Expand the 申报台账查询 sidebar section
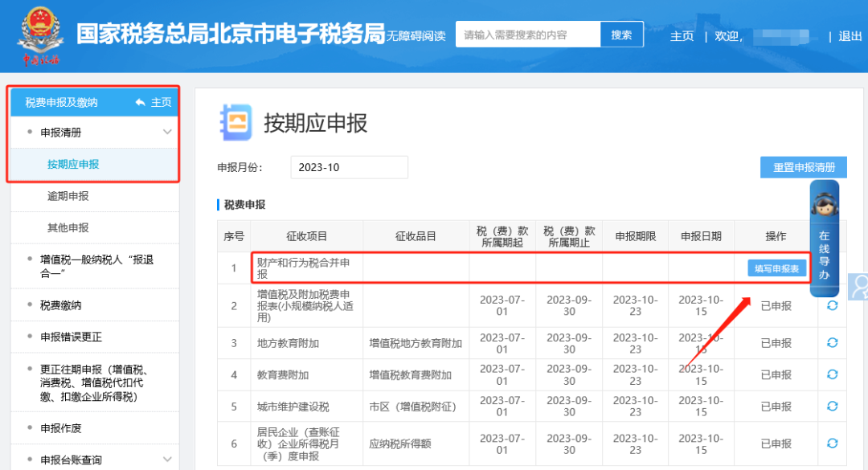The height and width of the screenshot is (470, 868). (167, 459)
